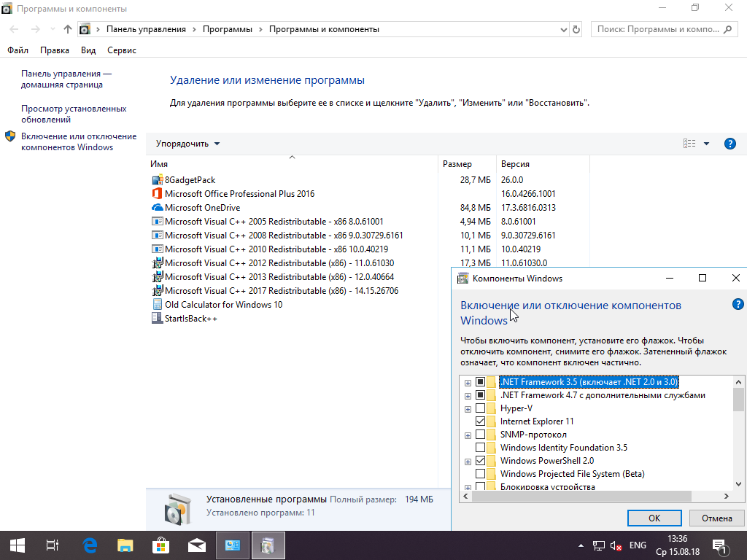
Task: Expand .NET Framework 4.7 tree node
Action: [468, 396]
